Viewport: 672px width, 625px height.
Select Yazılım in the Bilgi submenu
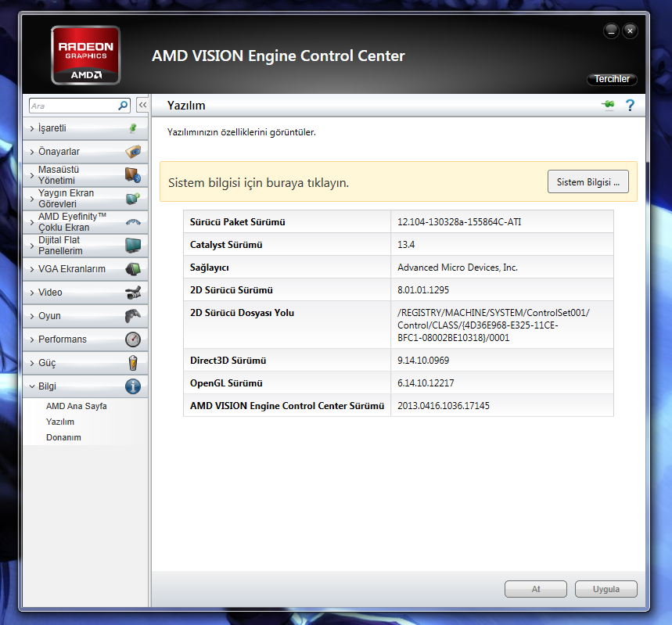(60, 422)
